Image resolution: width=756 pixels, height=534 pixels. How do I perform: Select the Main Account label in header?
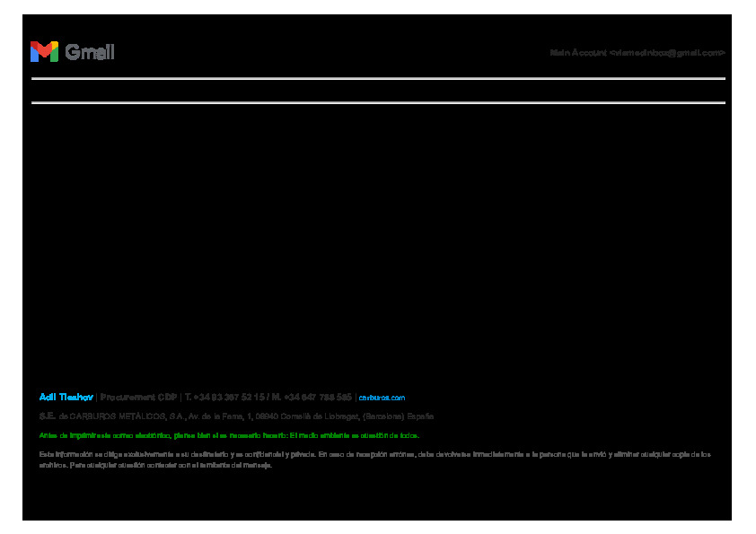coord(578,53)
